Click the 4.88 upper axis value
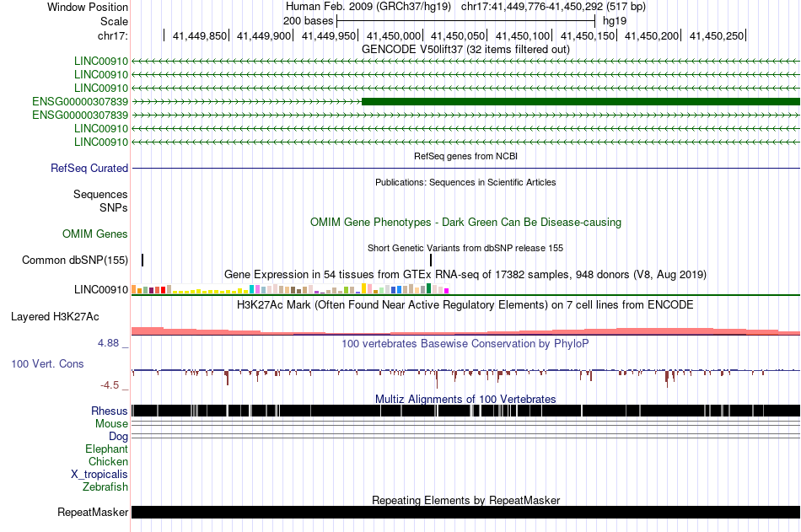Viewport: 801px width, 532px height. pyautogui.click(x=108, y=343)
